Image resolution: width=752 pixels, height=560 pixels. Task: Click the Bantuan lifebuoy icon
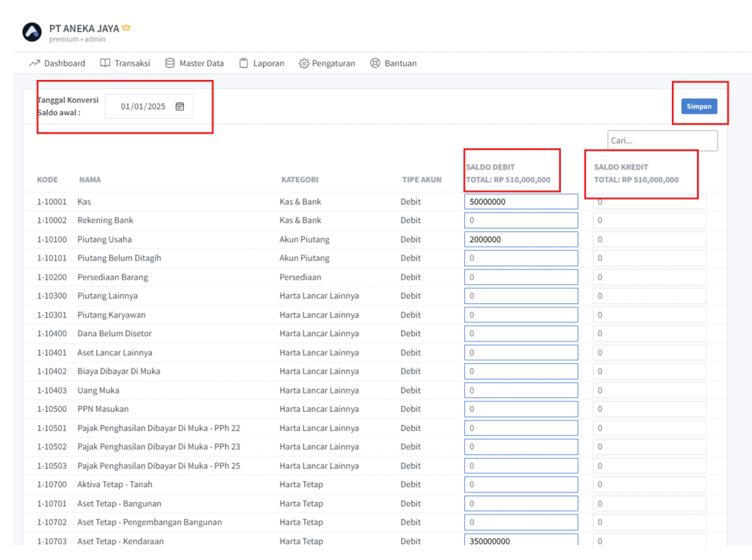375,63
